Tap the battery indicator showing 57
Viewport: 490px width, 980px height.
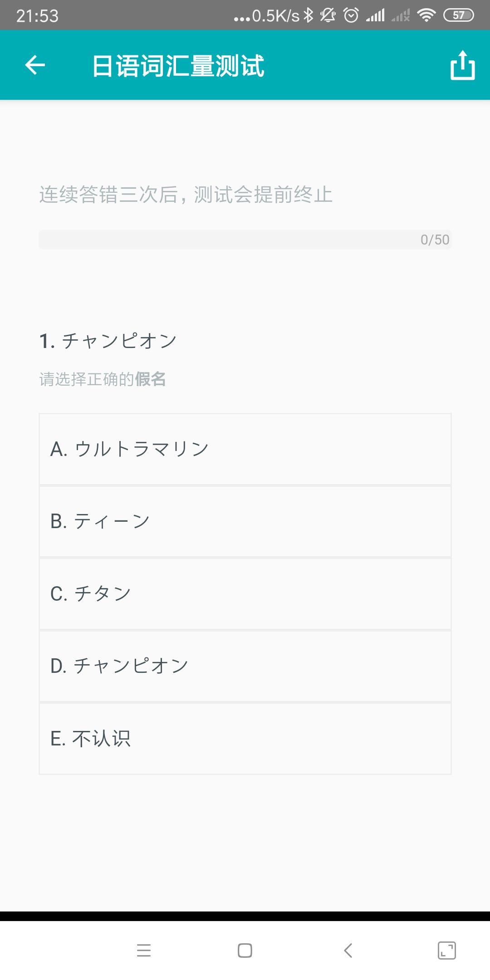459,15
